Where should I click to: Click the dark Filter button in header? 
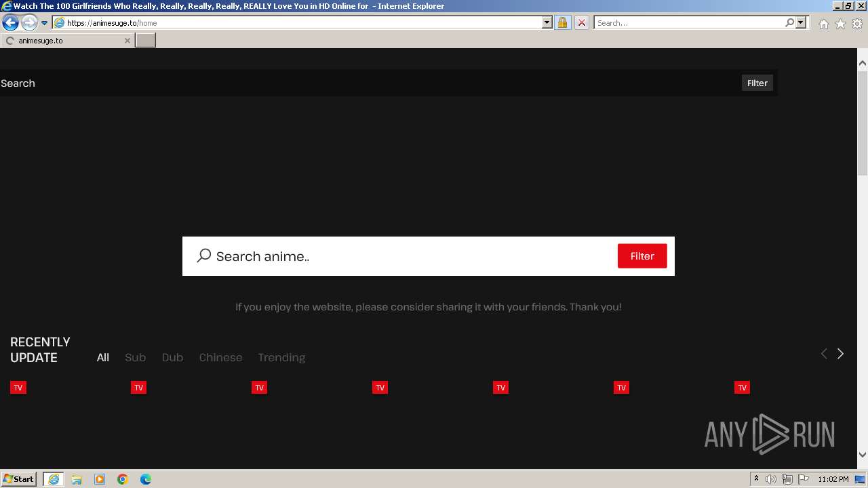tap(757, 83)
